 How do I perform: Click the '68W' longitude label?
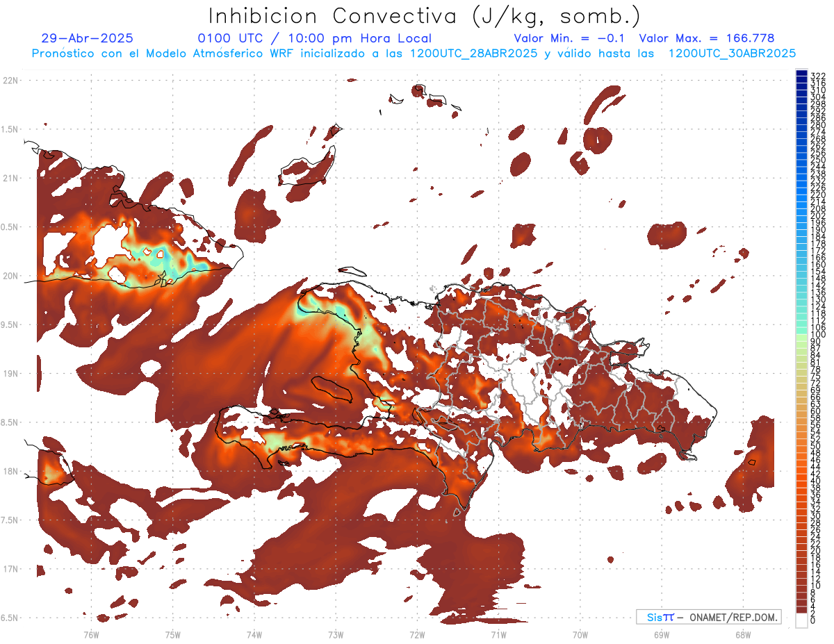(x=743, y=635)
